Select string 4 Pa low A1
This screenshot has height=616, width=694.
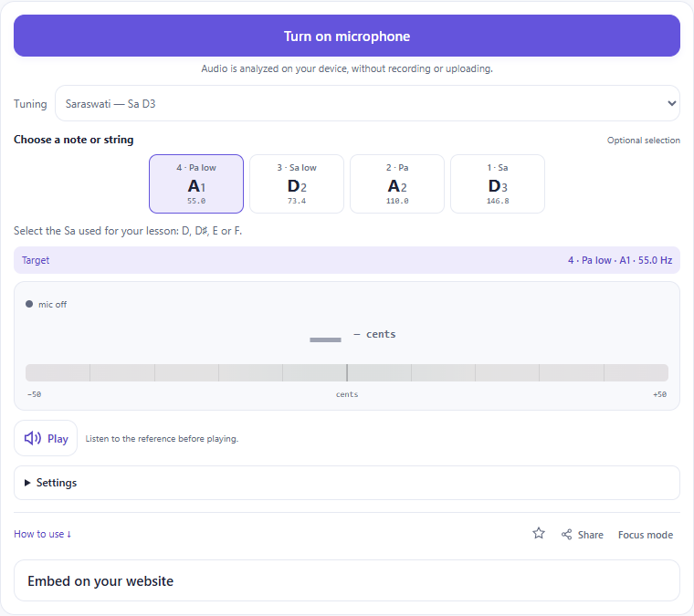pyautogui.click(x=196, y=183)
